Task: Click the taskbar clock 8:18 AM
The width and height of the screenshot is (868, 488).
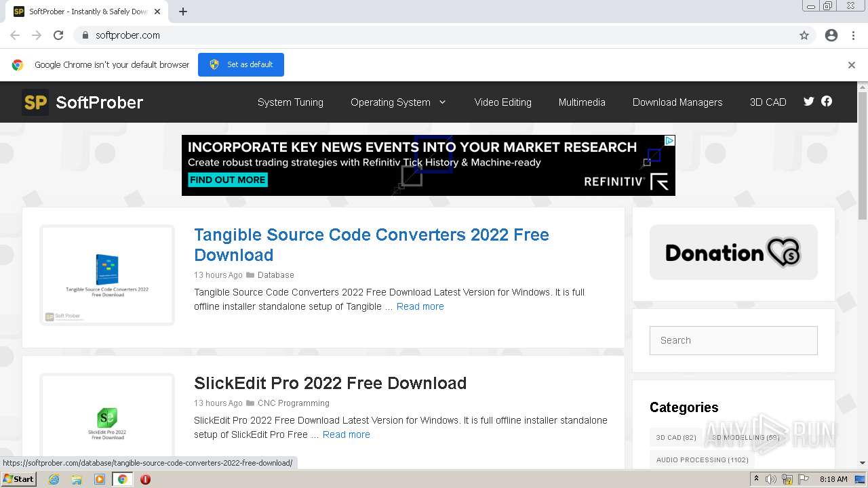Action: click(833, 479)
